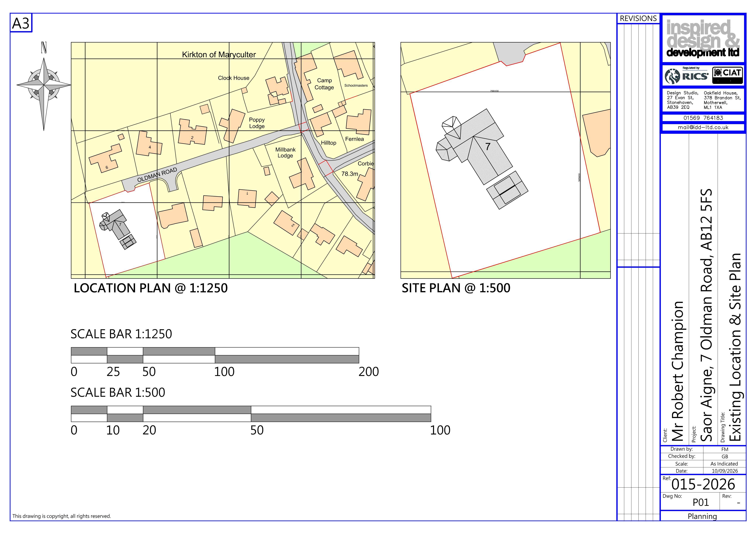Viewport: 756px width, 534px height.
Task: Select the Ref 015-2026 field
Action: tap(703, 484)
